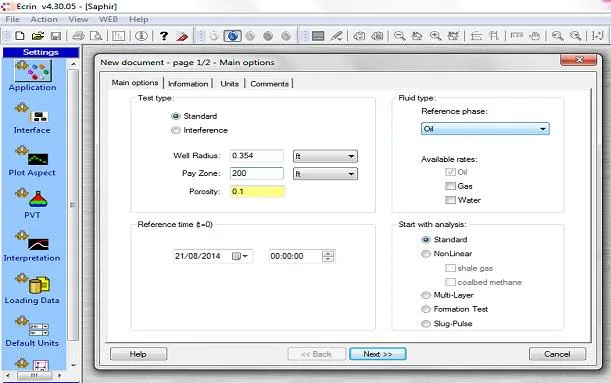
Task: Switch to the Comments tab
Action: pyautogui.click(x=269, y=84)
